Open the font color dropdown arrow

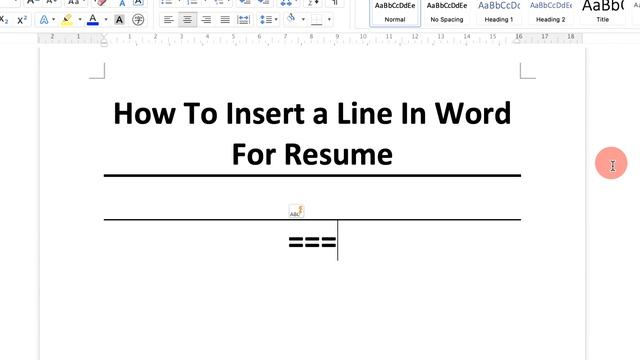point(106,20)
